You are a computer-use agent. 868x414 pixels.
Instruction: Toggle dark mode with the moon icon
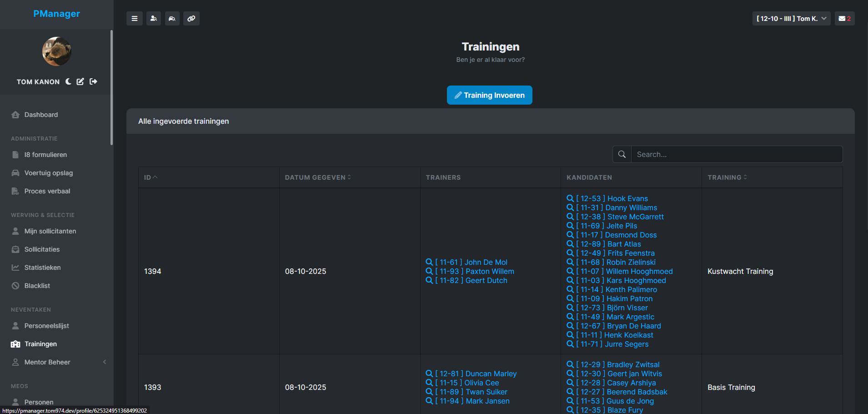pyautogui.click(x=68, y=81)
